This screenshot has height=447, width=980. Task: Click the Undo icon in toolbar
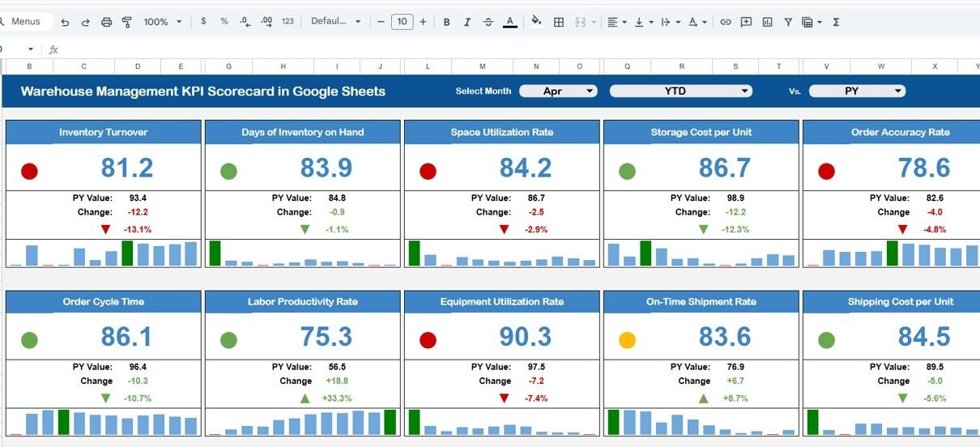pyautogui.click(x=65, y=22)
